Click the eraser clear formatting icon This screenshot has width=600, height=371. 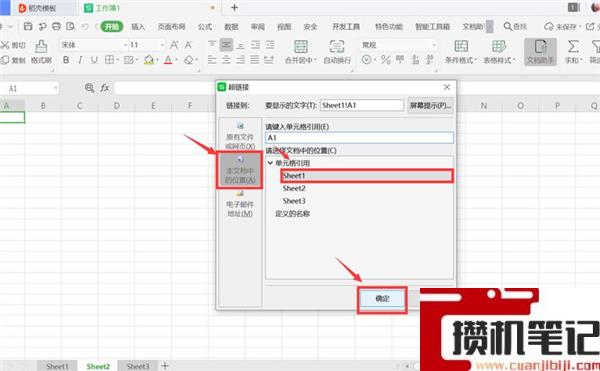tap(188, 60)
